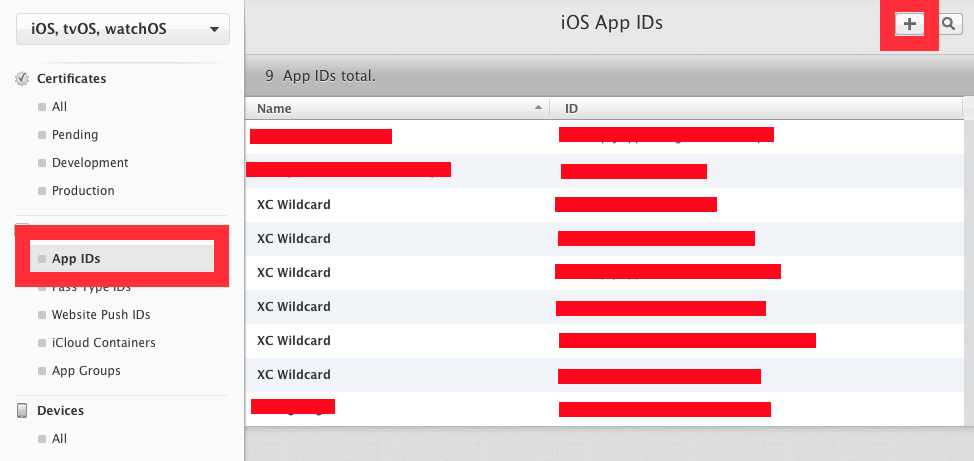Screen dimensions: 974x461
Task: Open Pending certificates
Action: coord(75,135)
